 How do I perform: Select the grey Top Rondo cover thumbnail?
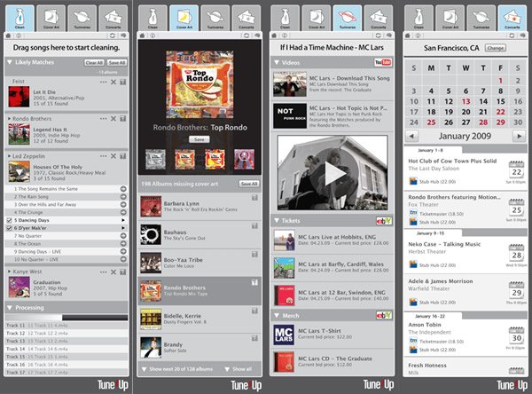tap(156, 159)
